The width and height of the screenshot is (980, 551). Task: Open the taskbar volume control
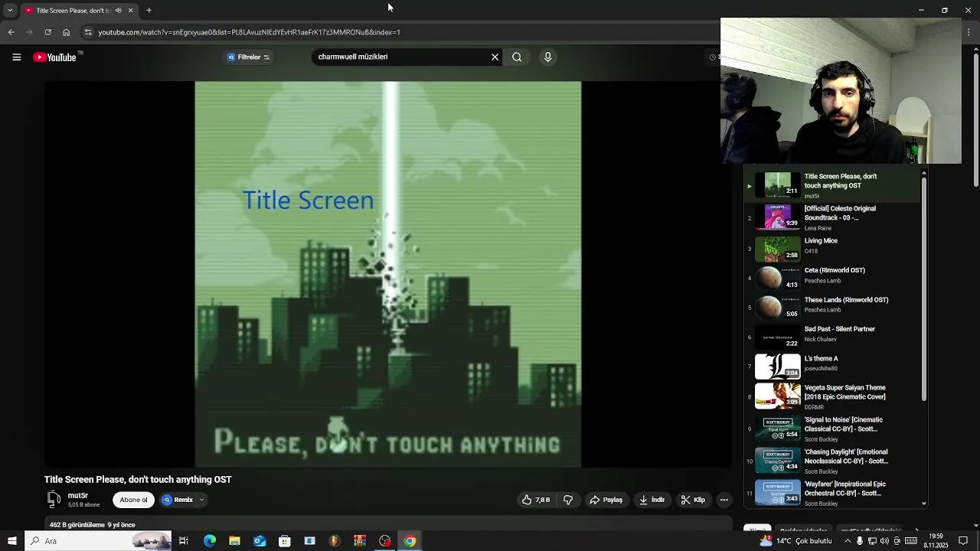pyautogui.click(x=884, y=541)
